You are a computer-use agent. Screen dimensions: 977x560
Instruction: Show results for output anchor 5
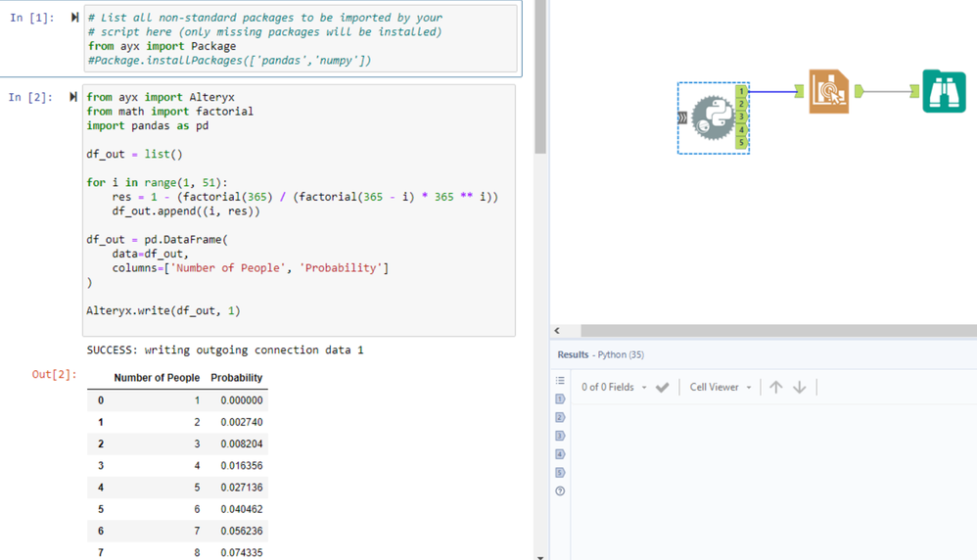560,472
